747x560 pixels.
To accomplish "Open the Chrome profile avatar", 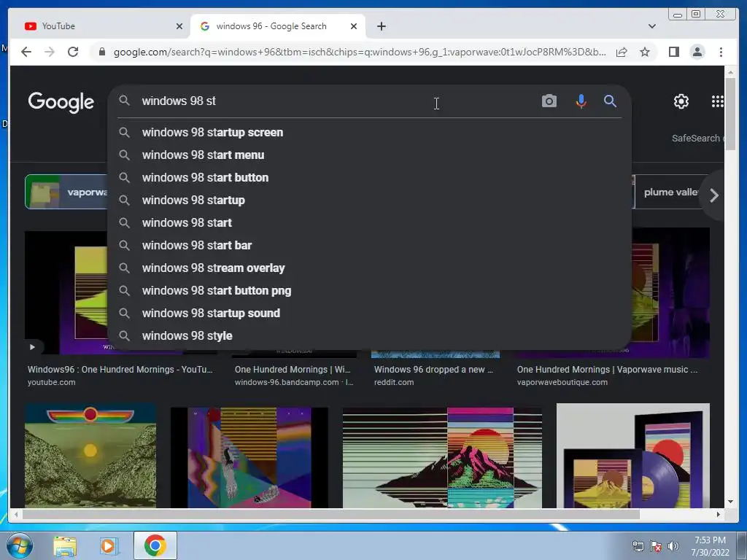I will click(x=697, y=52).
